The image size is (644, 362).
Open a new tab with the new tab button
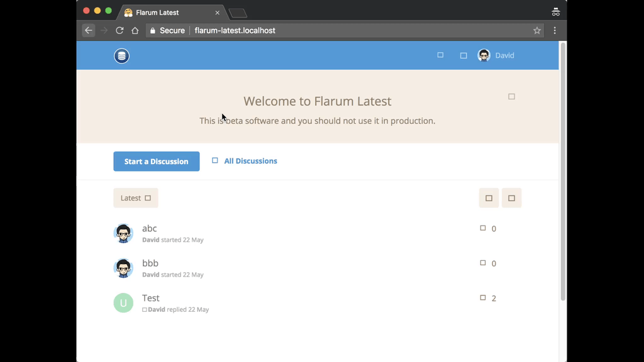[x=238, y=13]
